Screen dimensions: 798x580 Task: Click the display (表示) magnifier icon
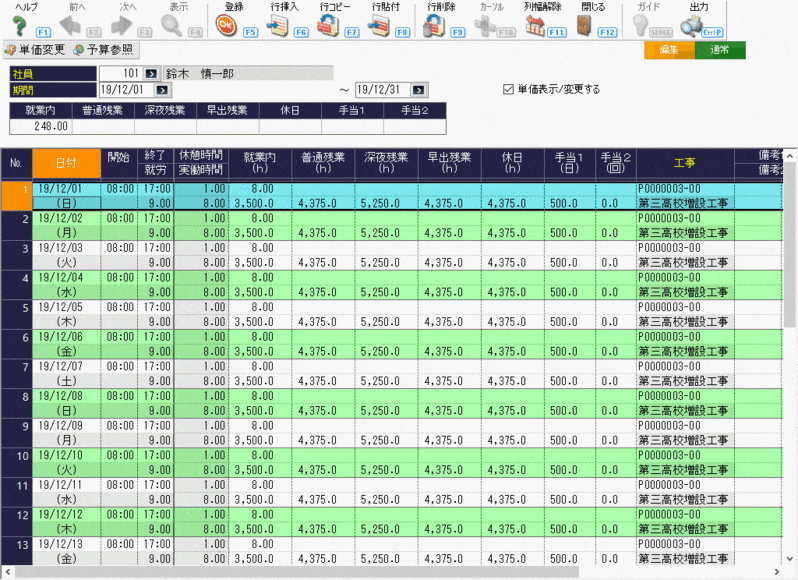[172, 26]
